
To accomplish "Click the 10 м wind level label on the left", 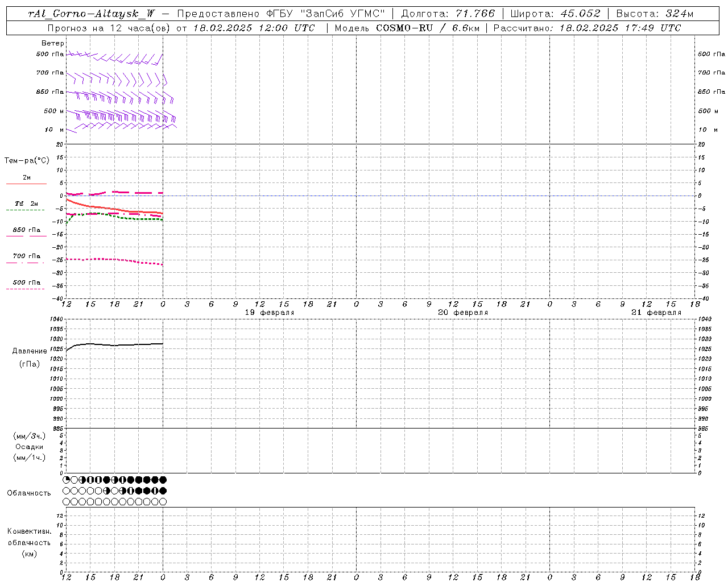I will [55, 130].
